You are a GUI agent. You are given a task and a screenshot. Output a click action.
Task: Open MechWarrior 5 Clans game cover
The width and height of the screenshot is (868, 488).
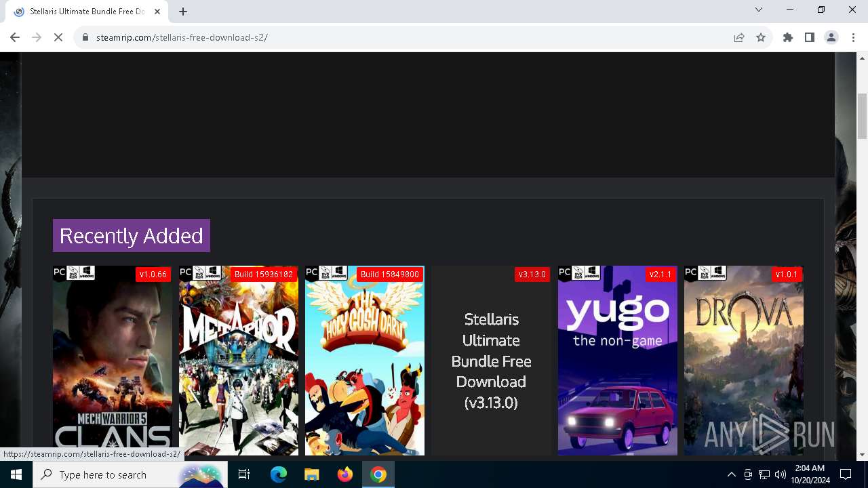tap(113, 361)
